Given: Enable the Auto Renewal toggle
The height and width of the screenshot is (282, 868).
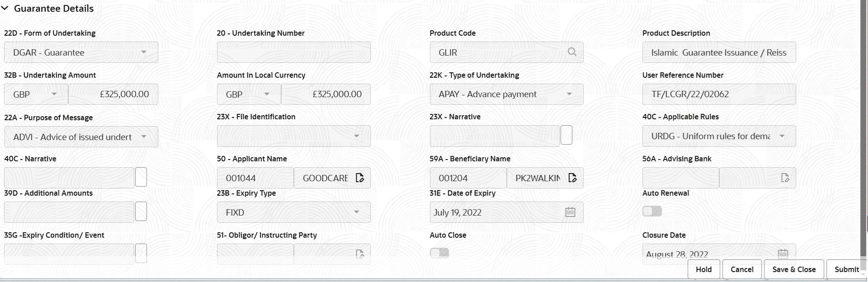Looking at the screenshot, I should (651, 211).
